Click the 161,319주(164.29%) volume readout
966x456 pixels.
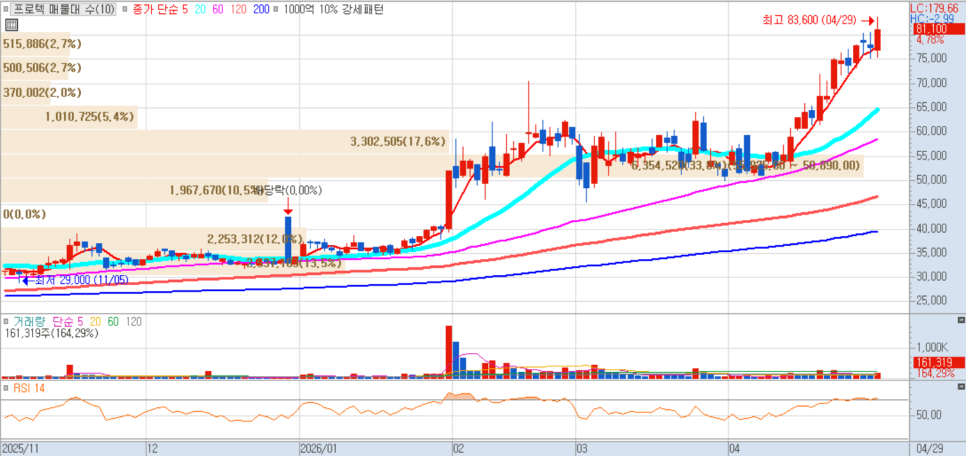[x=51, y=333]
